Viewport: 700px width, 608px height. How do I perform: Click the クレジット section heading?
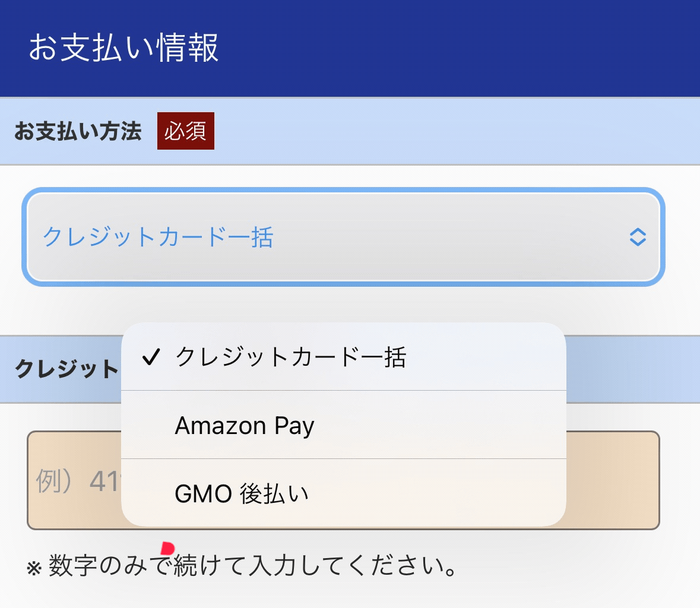pos(66,369)
